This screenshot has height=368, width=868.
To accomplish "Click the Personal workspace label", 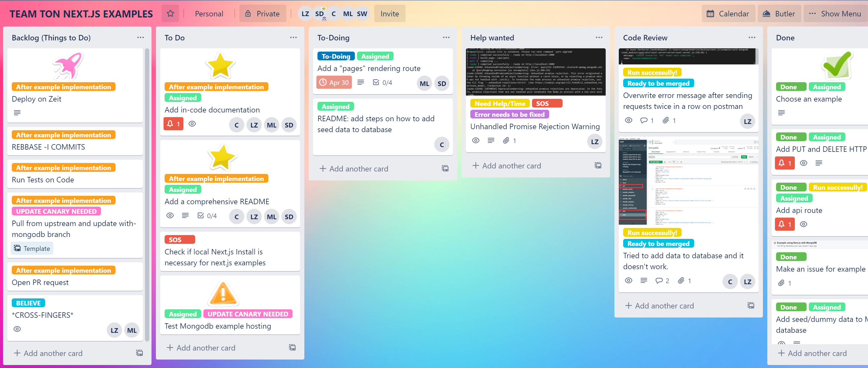I will click(209, 13).
